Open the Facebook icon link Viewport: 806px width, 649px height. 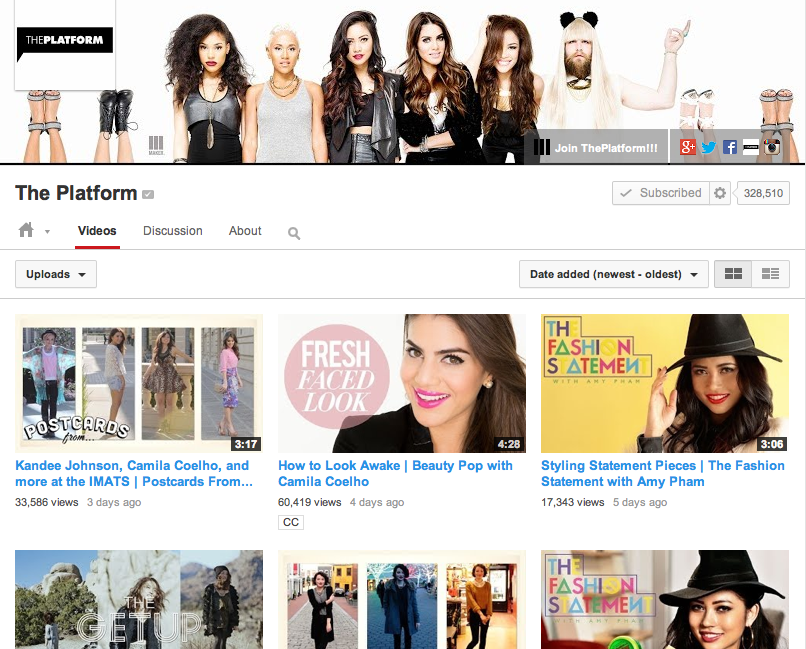[730, 147]
